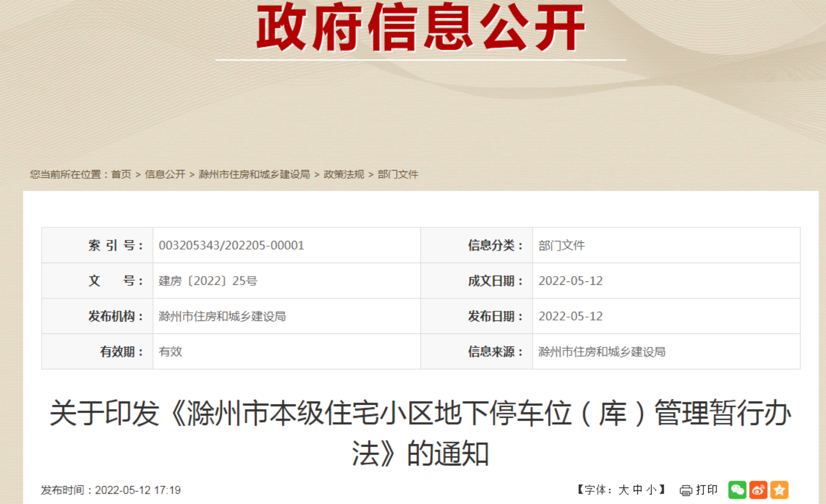
Task: Click the 打印 print link
Action: point(707,490)
